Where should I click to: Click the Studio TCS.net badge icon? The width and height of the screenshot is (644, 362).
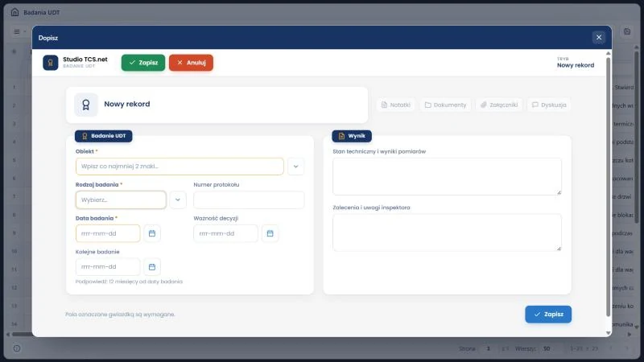pos(51,63)
